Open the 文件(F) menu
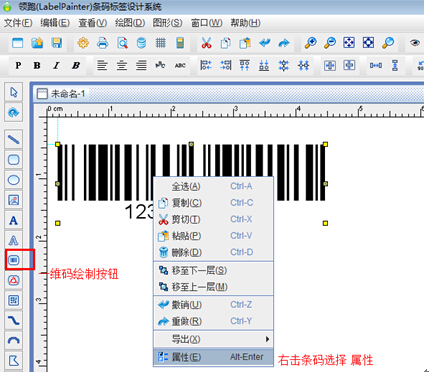This screenshot has height=372, width=429. pos(18,23)
